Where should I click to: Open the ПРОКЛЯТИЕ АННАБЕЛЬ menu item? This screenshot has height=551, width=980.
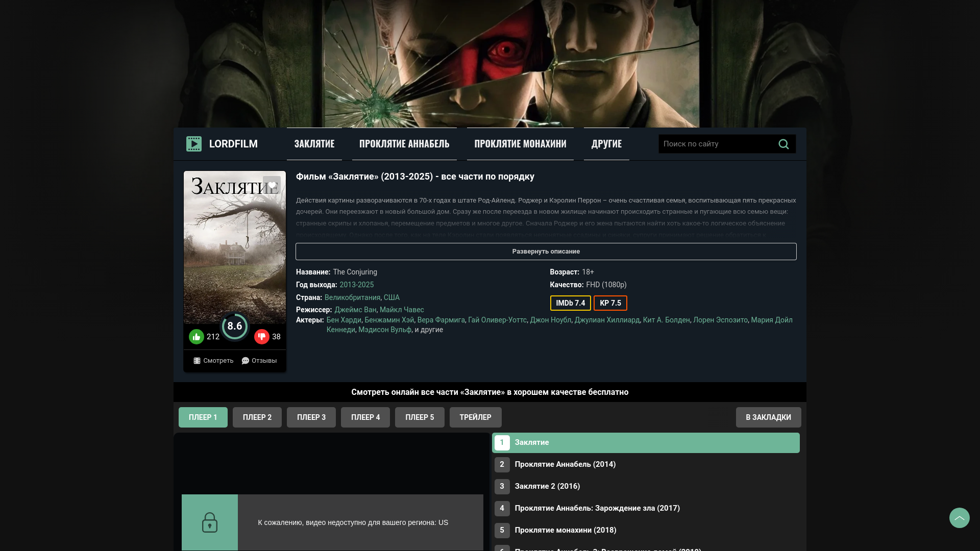[404, 144]
